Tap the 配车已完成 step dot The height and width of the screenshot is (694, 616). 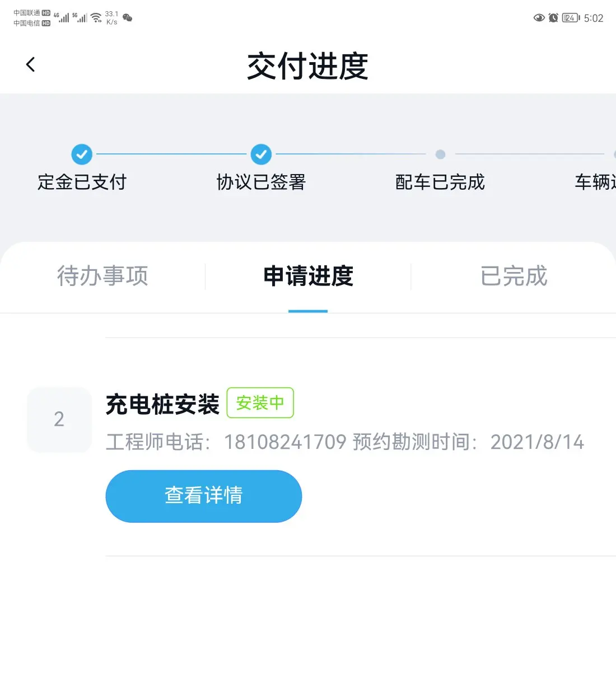pyautogui.click(x=440, y=154)
